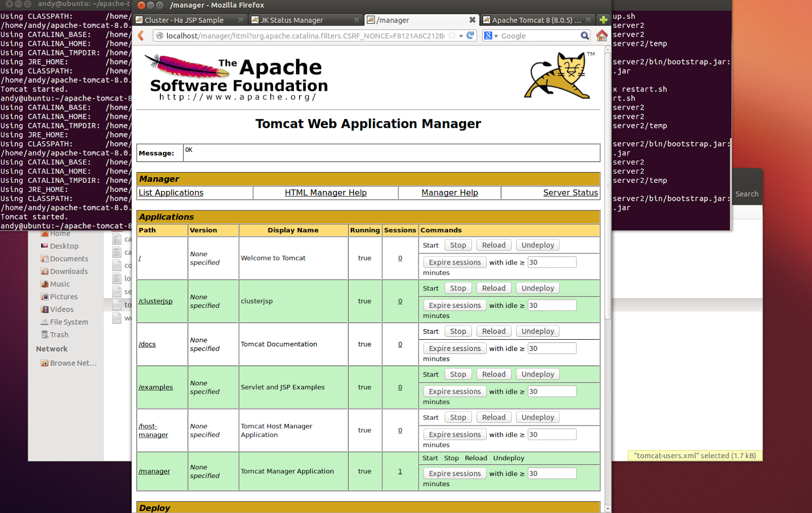The width and height of the screenshot is (812, 513).
Task: Stop the Tomcat Host Manager Application
Action: pyautogui.click(x=458, y=418)
